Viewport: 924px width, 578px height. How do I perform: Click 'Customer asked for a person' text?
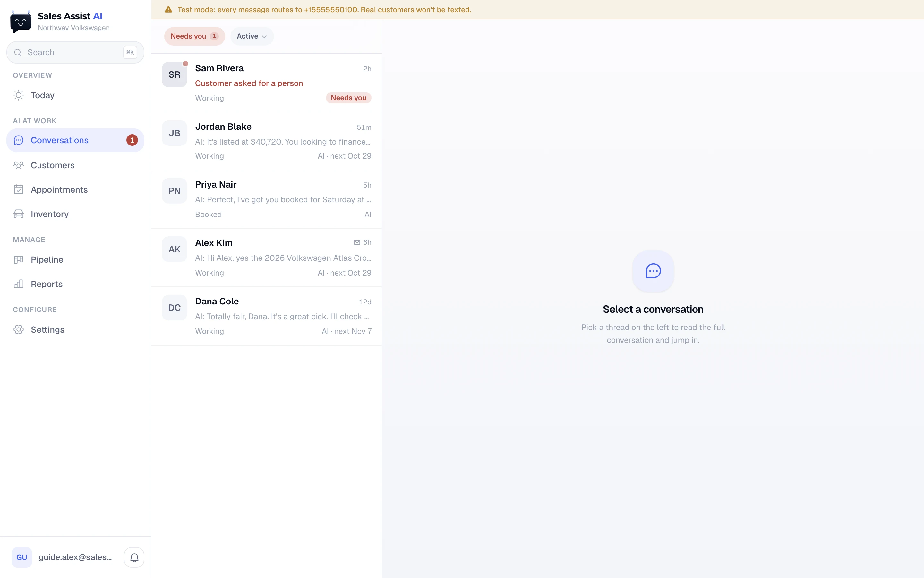click(x=249, y=83)
